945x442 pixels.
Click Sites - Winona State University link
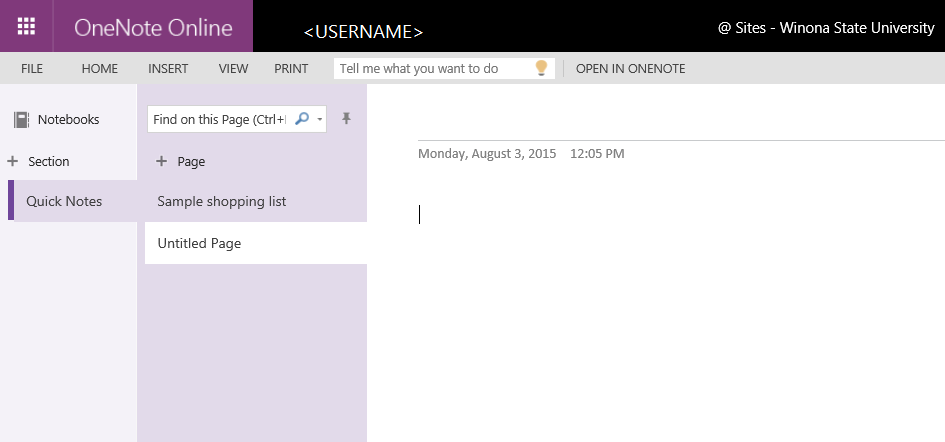[x=834, y=28]
